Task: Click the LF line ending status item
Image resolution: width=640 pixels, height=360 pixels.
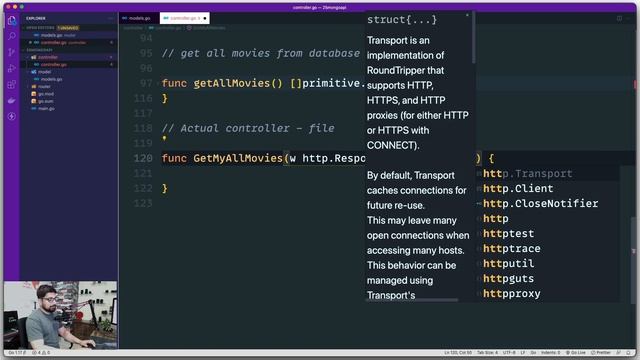Action: [x=523, y=353]
